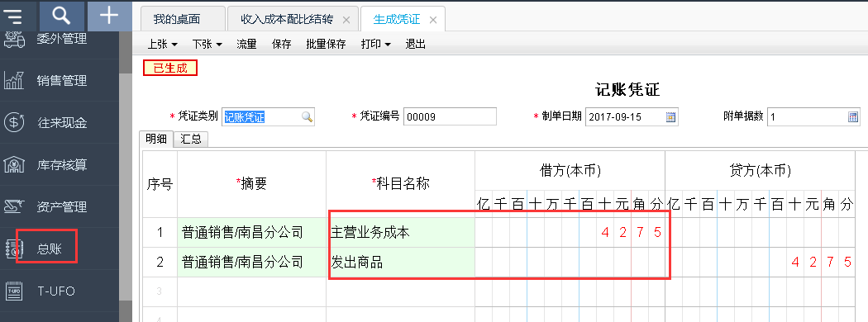Viewport: 868px width, 322px height.
Task: Click the 已生成 status label
Action: (x=170, y=69)
